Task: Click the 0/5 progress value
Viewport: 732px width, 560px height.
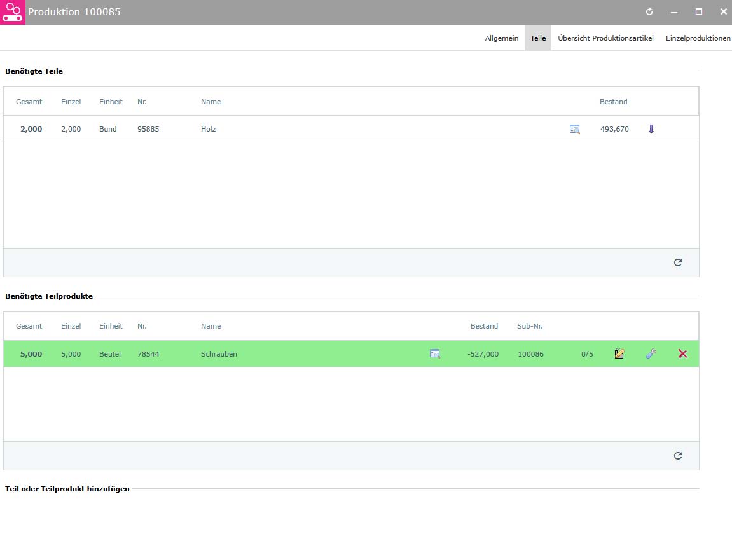Action: (587, 354)
